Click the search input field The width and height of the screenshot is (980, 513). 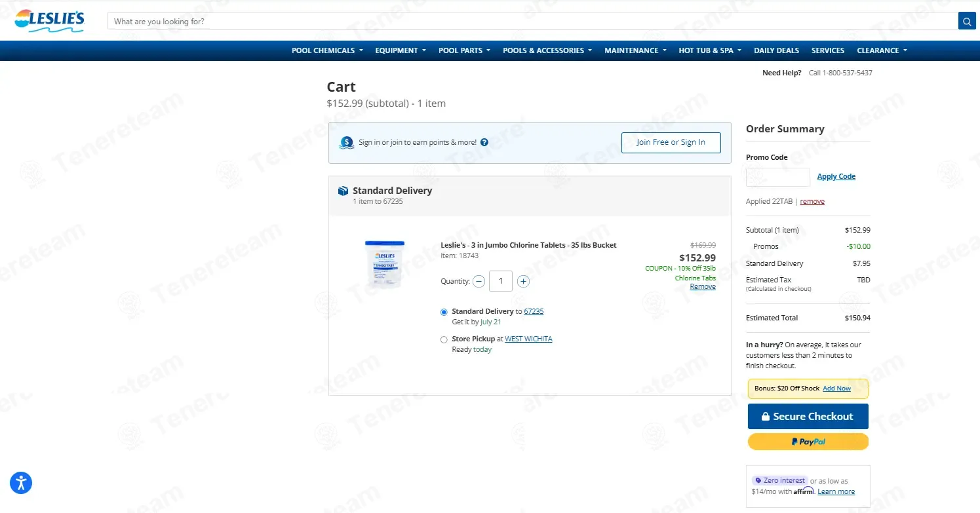532,21
